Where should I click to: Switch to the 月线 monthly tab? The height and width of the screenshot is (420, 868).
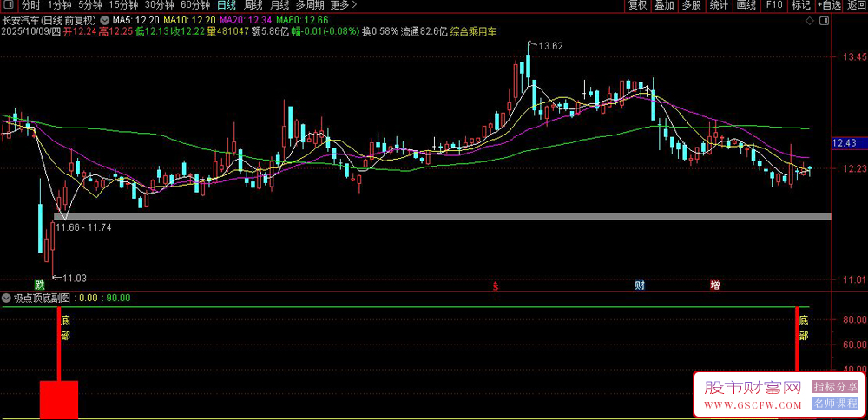point(279,5)
